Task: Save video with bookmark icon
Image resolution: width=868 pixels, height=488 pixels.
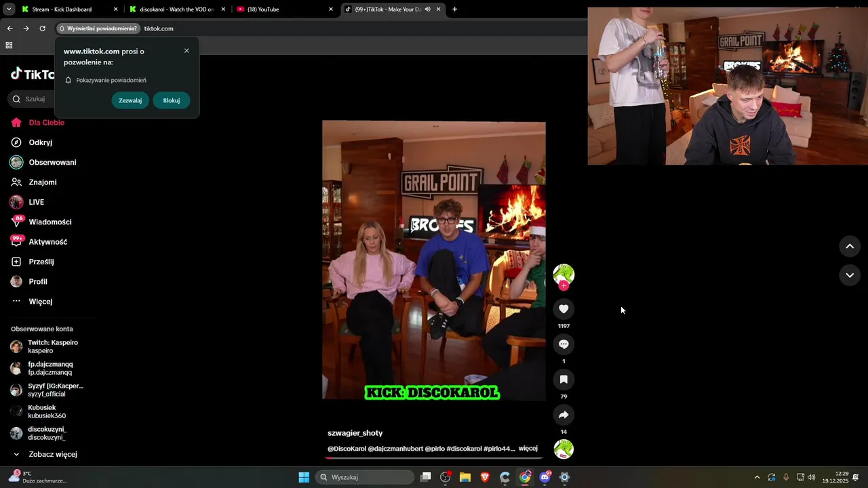Action: tap(564, 380)
